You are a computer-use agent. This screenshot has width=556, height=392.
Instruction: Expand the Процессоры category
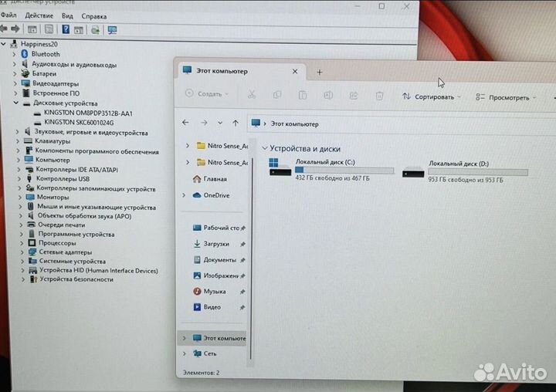(22, 243)
